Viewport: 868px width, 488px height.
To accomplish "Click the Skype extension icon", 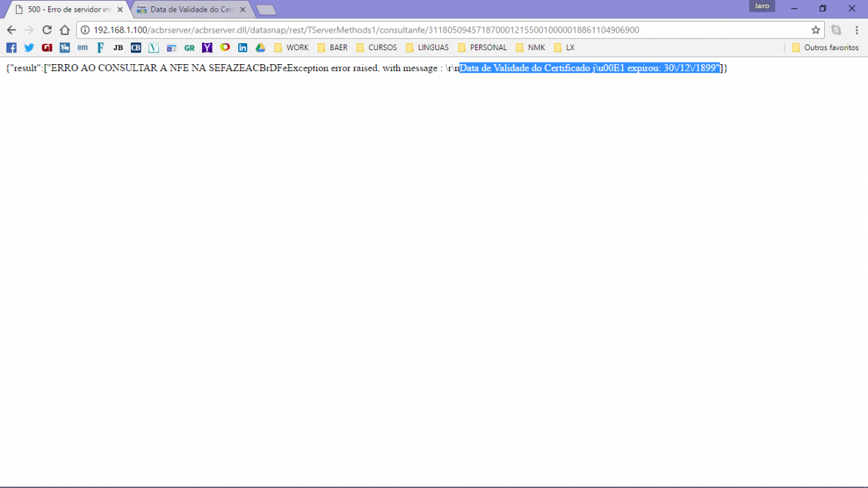I will [x=836, y=30].
